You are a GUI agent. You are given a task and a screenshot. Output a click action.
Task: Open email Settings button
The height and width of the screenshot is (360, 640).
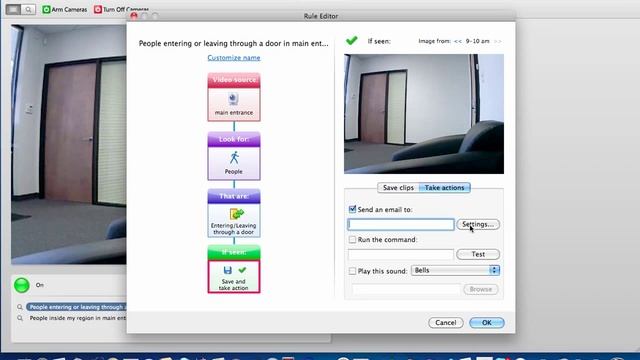478,224
